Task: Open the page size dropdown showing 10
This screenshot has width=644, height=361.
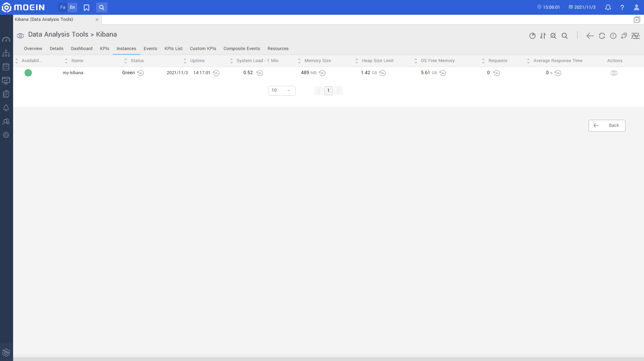Action: [282, 91]
